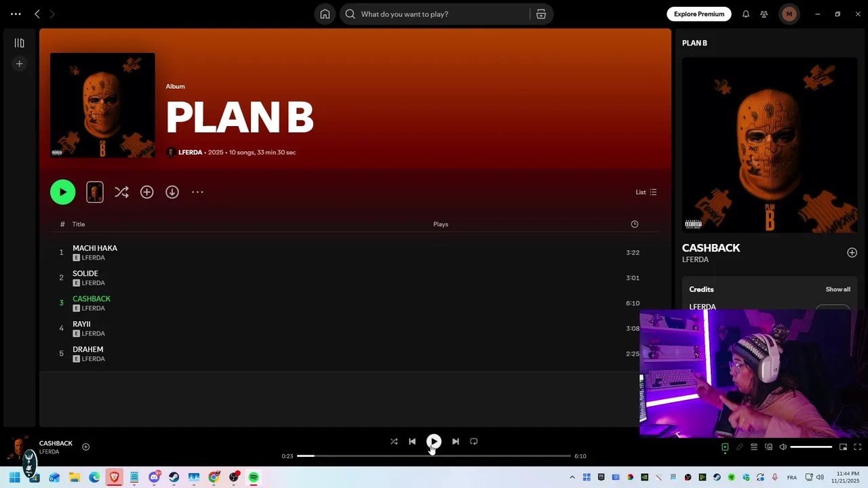This screenshot has width=868, height=488.
Task: Open the Queue icon
Action: 753,447
